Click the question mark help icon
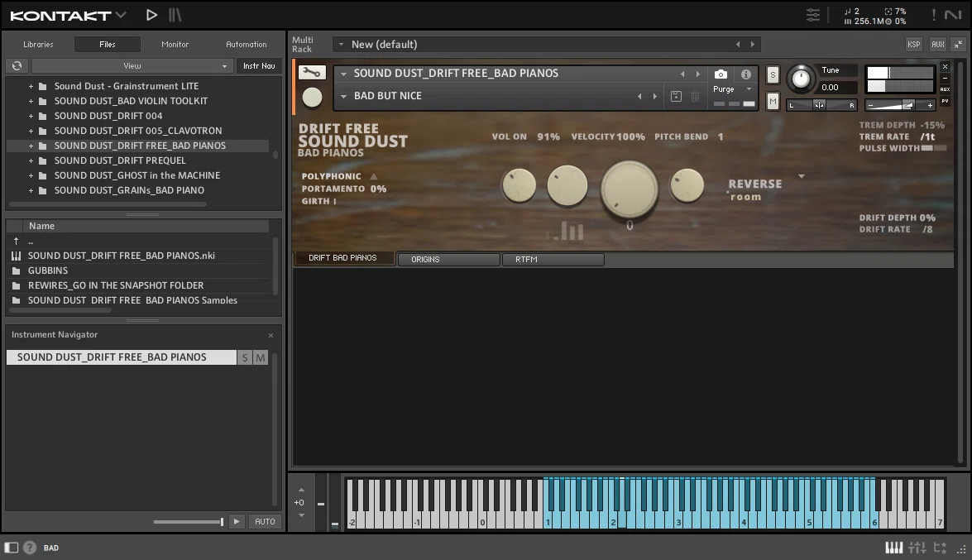The height and width of the screenshot is (560, 972). click(29, 548)
